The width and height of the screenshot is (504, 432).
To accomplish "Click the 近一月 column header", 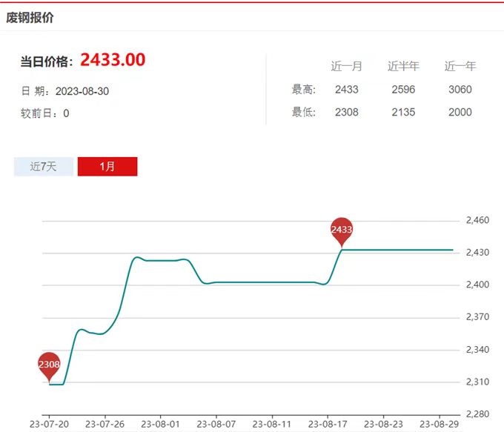I will pyautogui.click(x=347, y=66).
